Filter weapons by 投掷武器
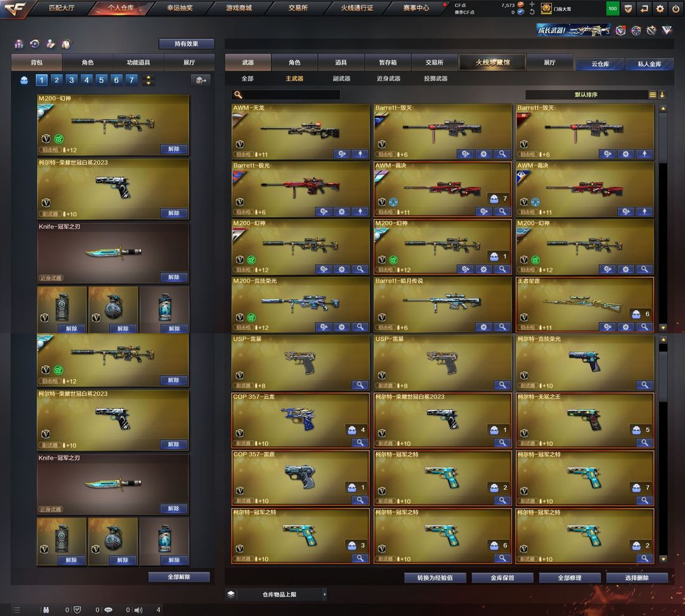Viewport: 685px width, 616px height. (x=436, y=79)
